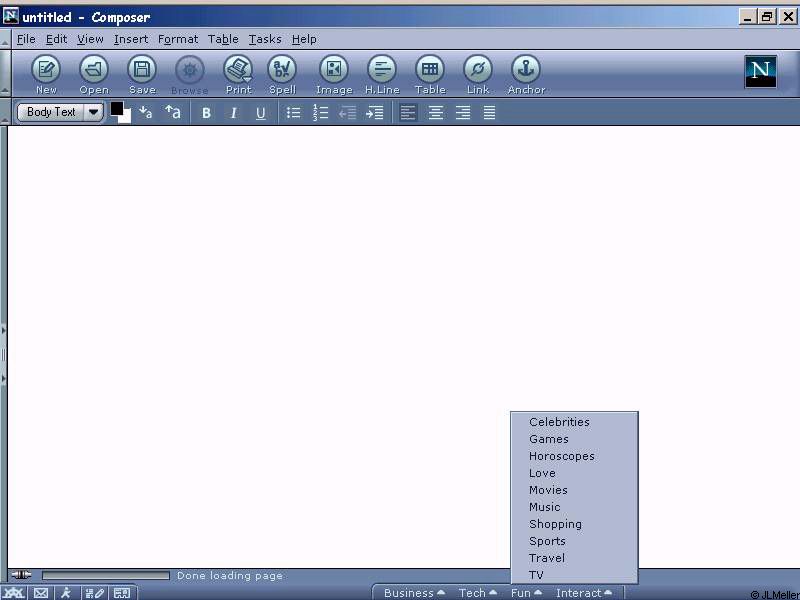Open the Navigator component in the taskbar
This screenshot has width=800, height=600.
[x=14, y=593]
